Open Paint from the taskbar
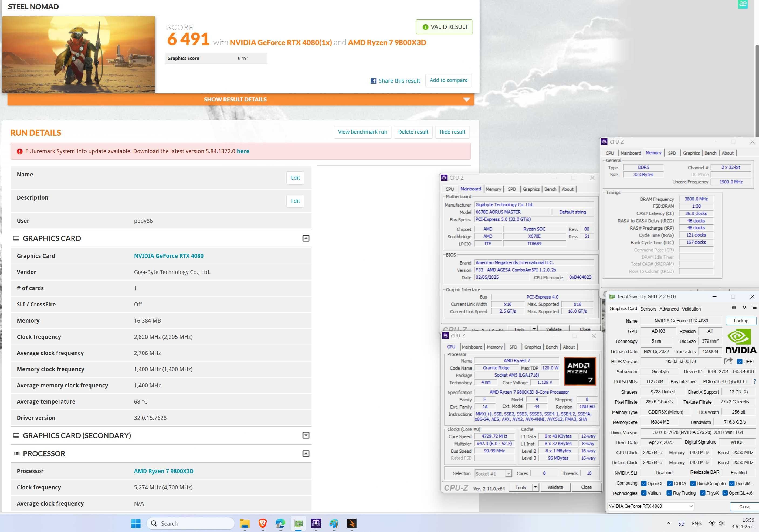The width and height of the screenshot is (759, 532). pos(334,523)
